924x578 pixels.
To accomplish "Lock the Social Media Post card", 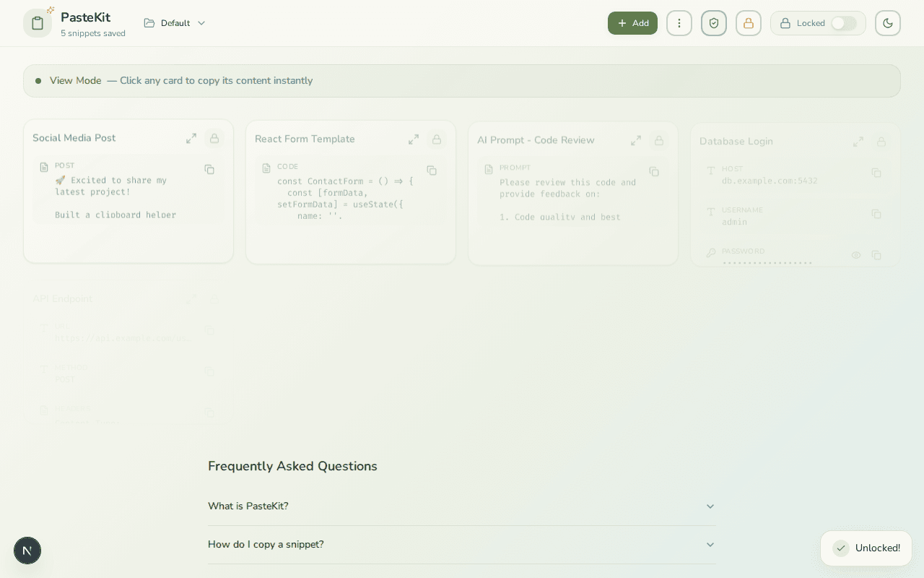I will [x=214, y=138].
